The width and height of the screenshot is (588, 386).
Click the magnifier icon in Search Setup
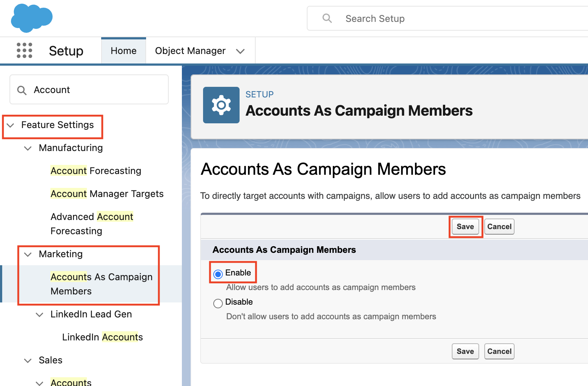click(x=327, y=18)
